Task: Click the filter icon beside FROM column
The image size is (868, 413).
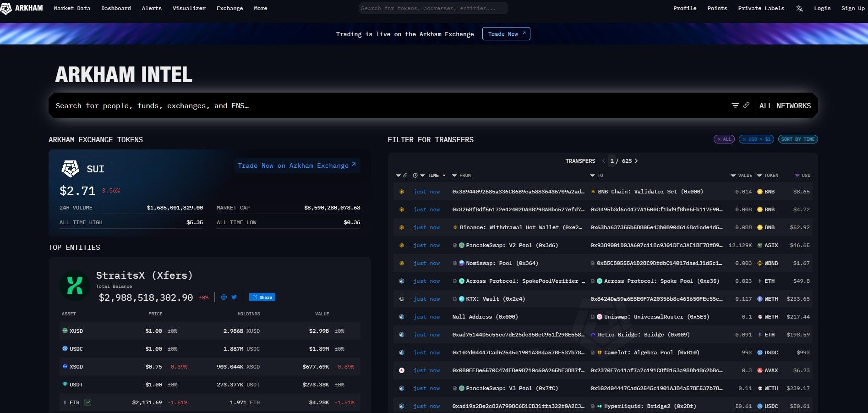Action: 454,176
